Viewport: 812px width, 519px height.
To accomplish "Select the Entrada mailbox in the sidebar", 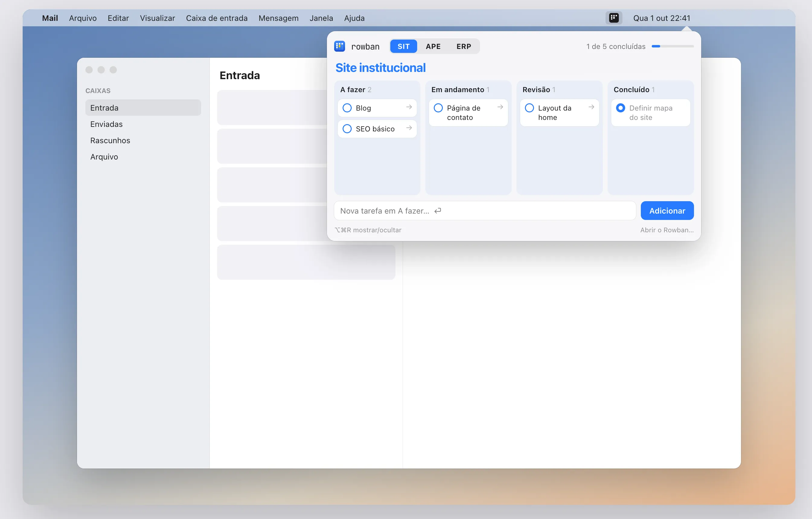I will coord(143,108).
